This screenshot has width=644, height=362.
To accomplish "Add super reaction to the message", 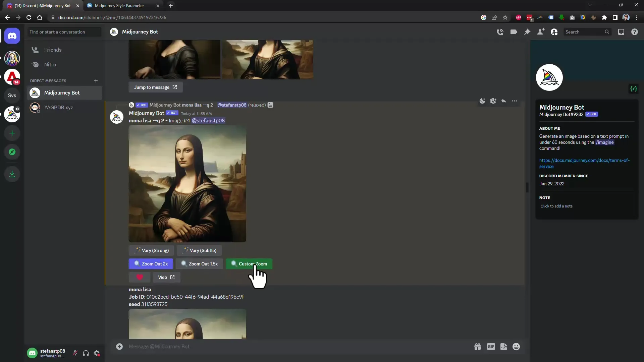I will [493, 101].
